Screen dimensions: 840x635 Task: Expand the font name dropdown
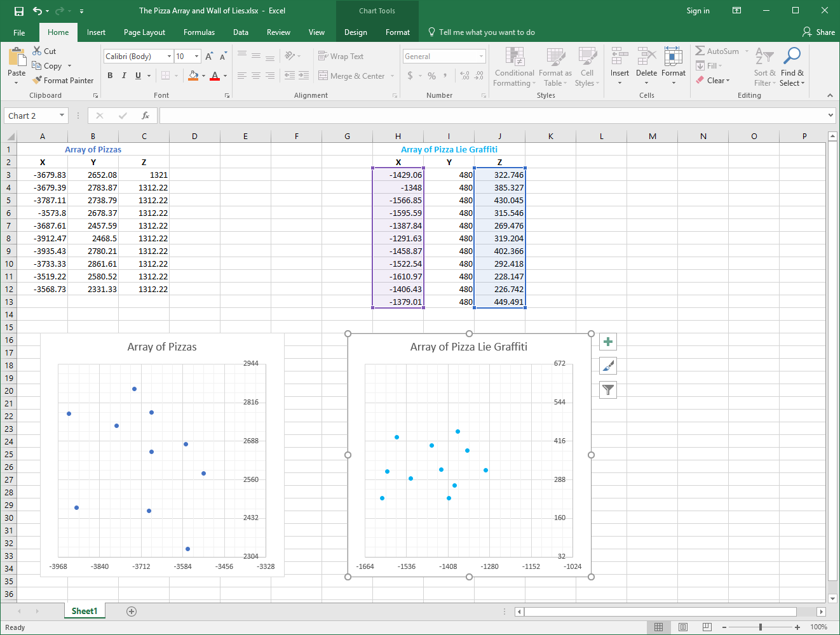tap(169, 57)
